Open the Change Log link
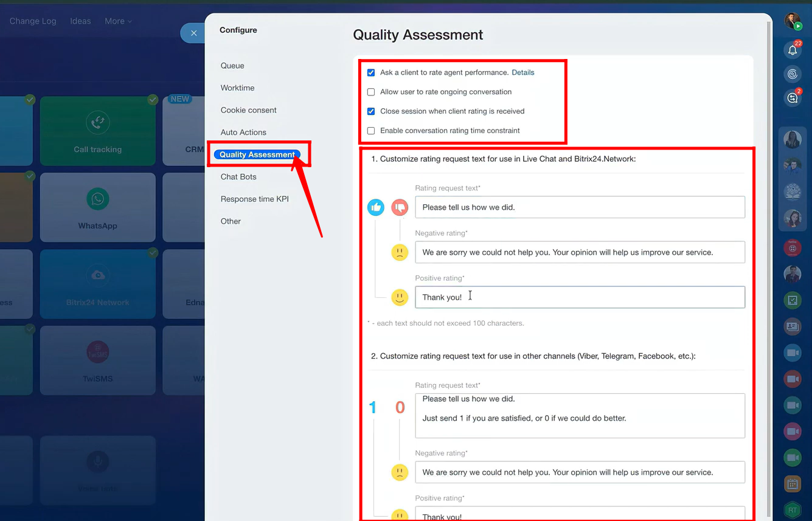The image size is (812, 521). tap(33, 21)
